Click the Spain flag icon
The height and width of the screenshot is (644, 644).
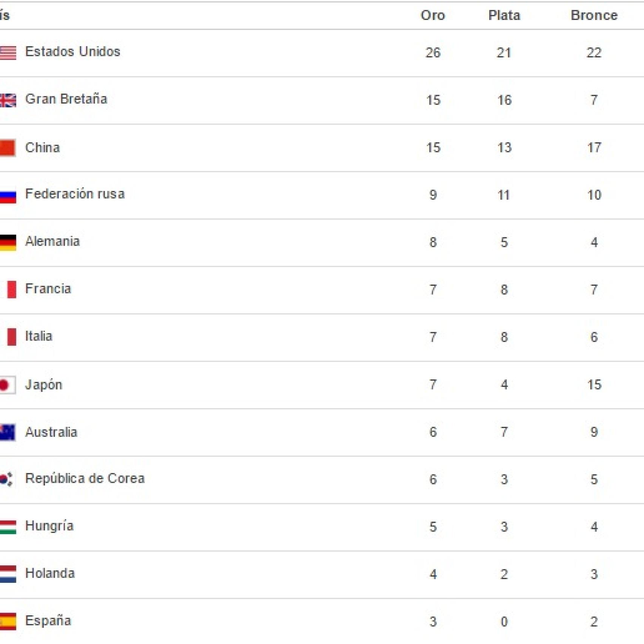[8, 621]
